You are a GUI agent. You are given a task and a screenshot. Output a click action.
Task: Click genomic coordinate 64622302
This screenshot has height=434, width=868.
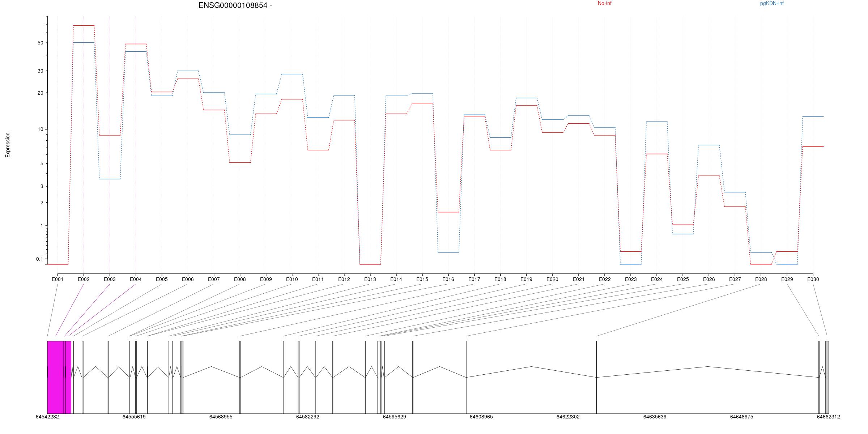tap(568, 417)
